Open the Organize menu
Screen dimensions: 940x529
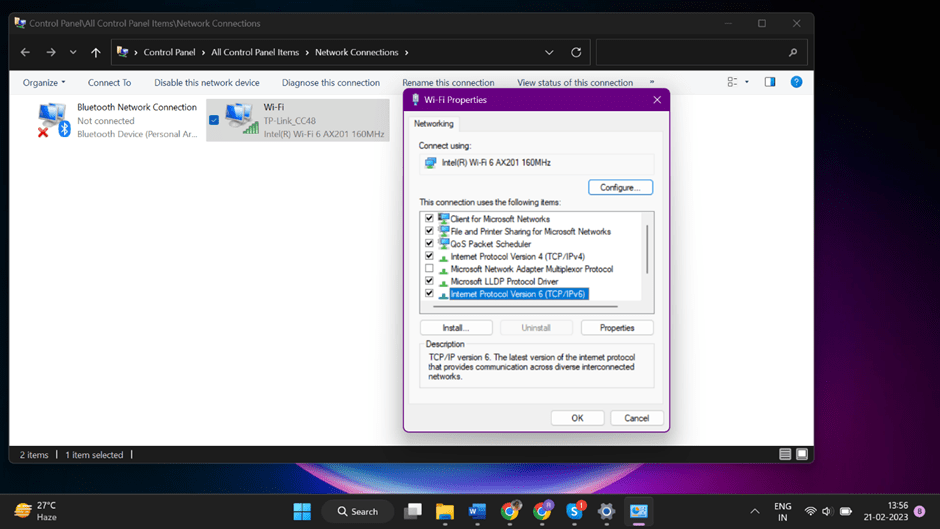pyautogui.click(x=44, y=83)
